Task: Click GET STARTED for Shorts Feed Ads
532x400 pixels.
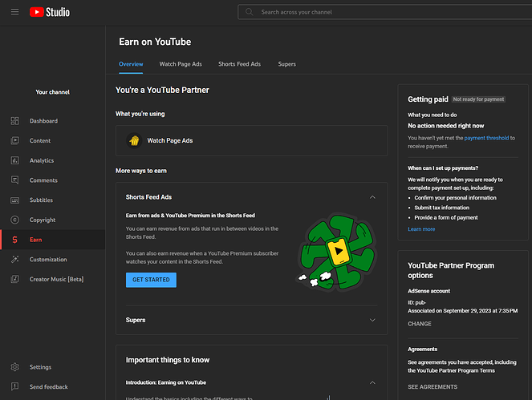Action: [x=151, y=280]
